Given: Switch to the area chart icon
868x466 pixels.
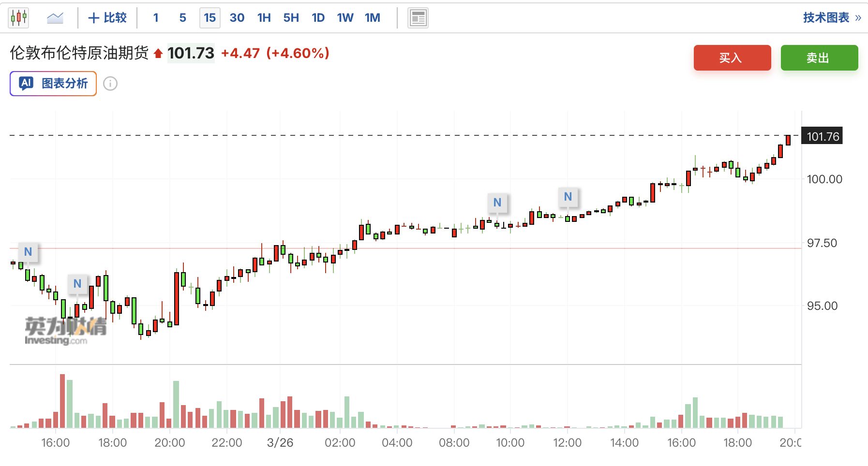Looking at the screenshot, I should (55, 18).
